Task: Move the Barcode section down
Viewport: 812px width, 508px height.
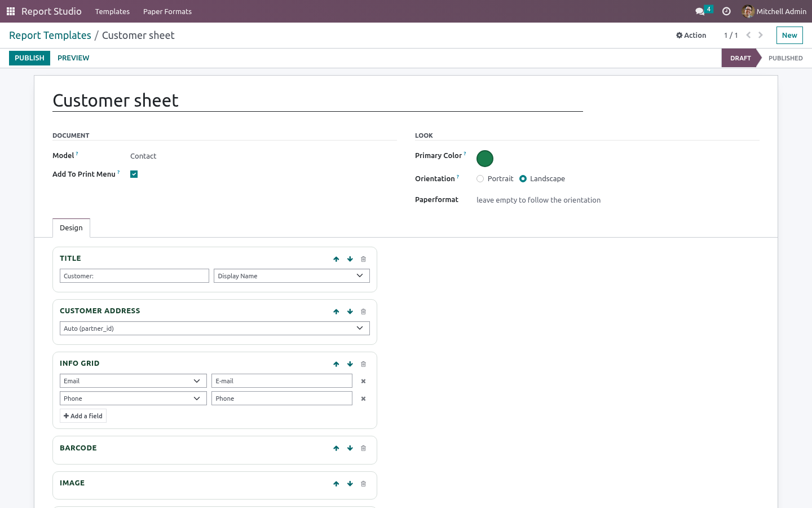Action: coord(350,448)
